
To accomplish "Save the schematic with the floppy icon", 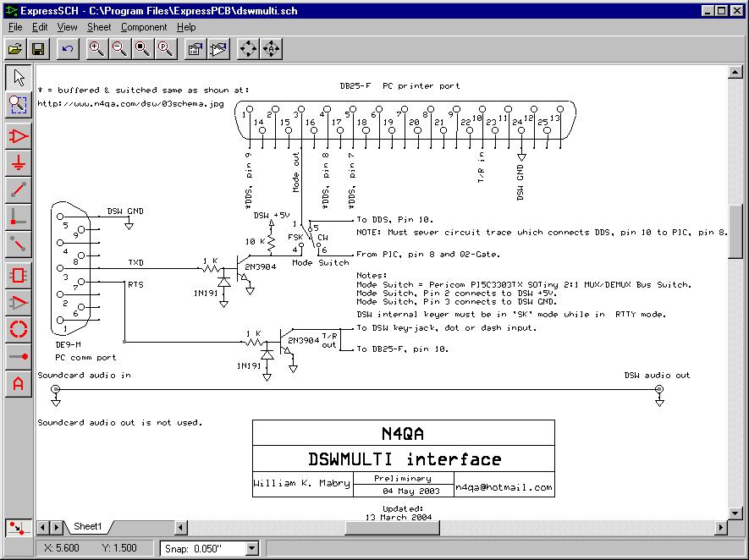I will (38, 49).
